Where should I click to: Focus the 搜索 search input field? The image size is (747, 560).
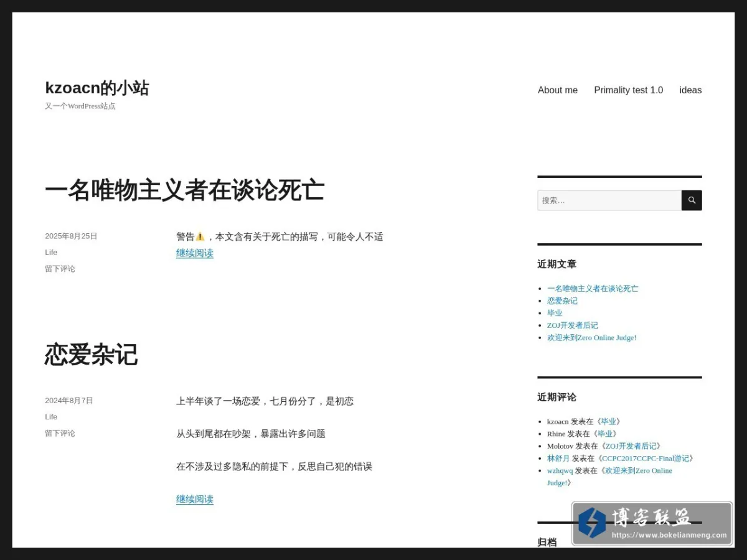pyautogui.click(x=609, y=200)
